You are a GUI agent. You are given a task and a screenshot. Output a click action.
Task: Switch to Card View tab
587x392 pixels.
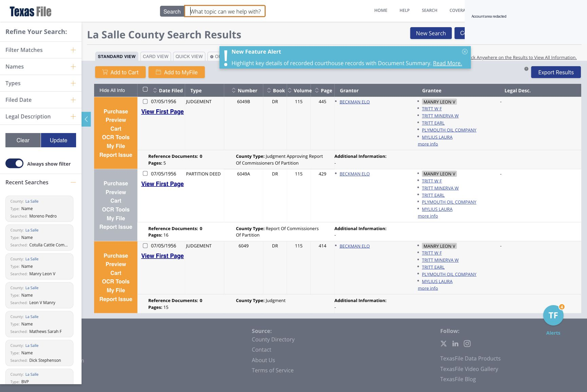(156, 56)
